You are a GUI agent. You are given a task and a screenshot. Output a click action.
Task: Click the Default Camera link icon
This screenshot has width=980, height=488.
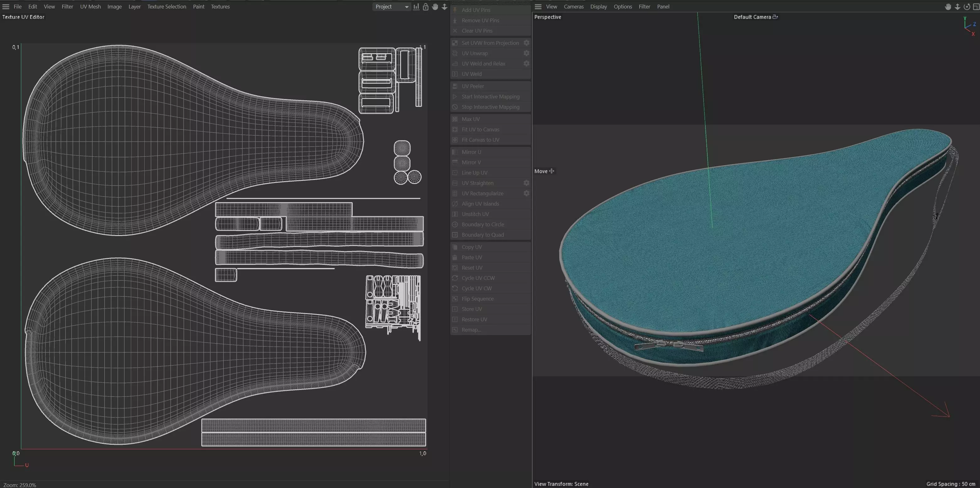click(775, 17)
